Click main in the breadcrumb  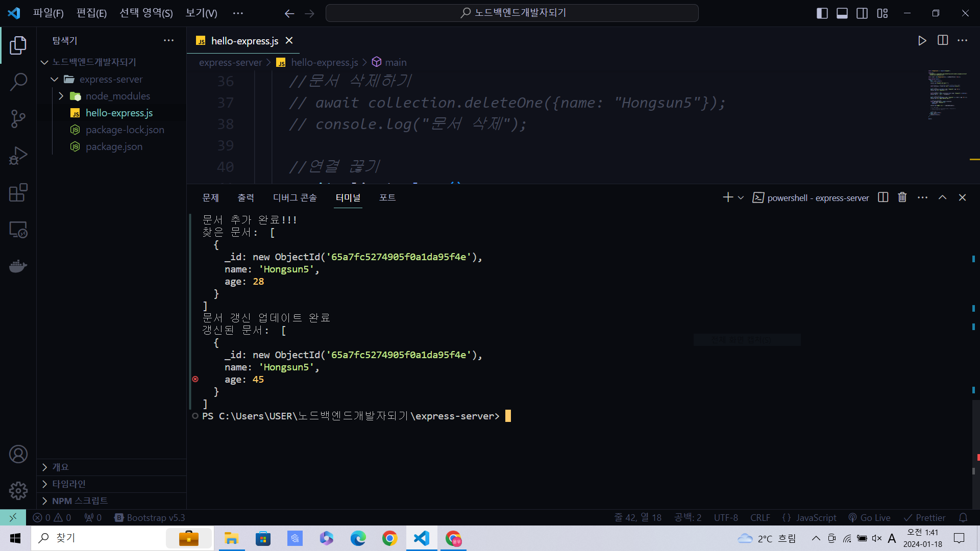pos(396,62)
